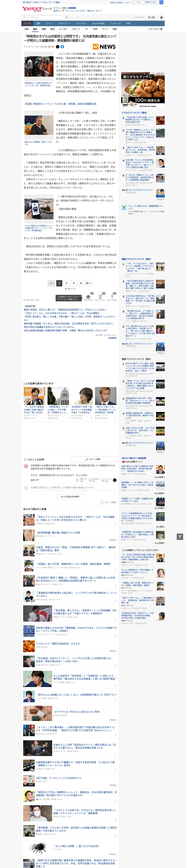Select the ランキング tab
186x868 pixels.
click(x=115, y=23)
